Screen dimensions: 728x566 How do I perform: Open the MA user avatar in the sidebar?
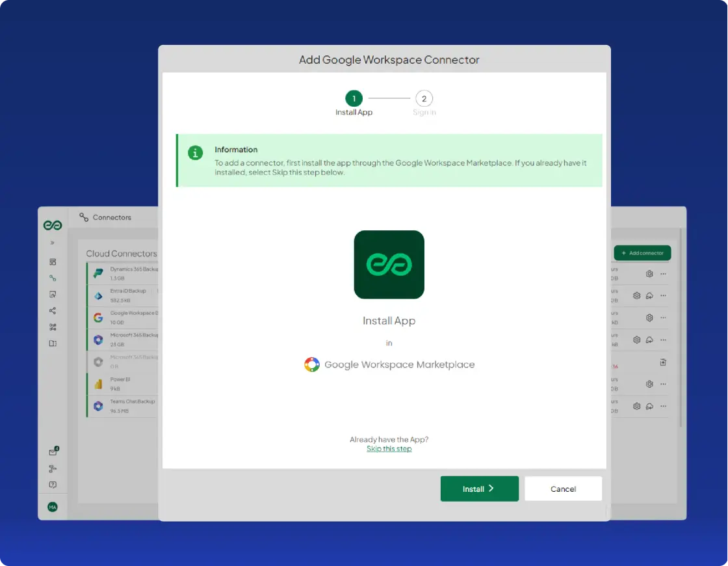pos(53,507)
